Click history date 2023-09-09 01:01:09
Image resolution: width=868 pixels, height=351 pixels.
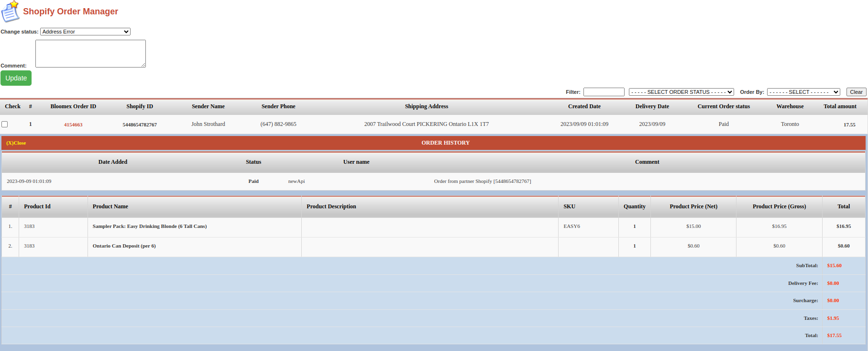pyautogui.click(x=29, y=181)
